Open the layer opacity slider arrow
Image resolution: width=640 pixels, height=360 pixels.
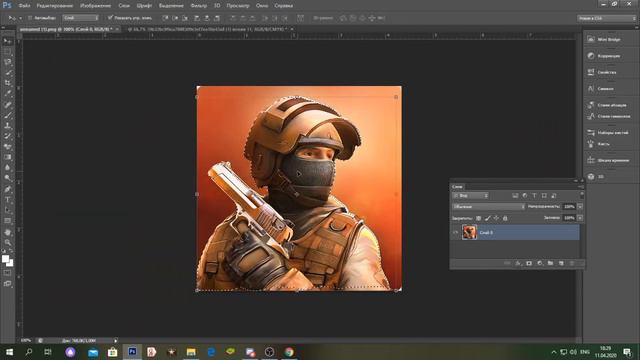(580, 207)
